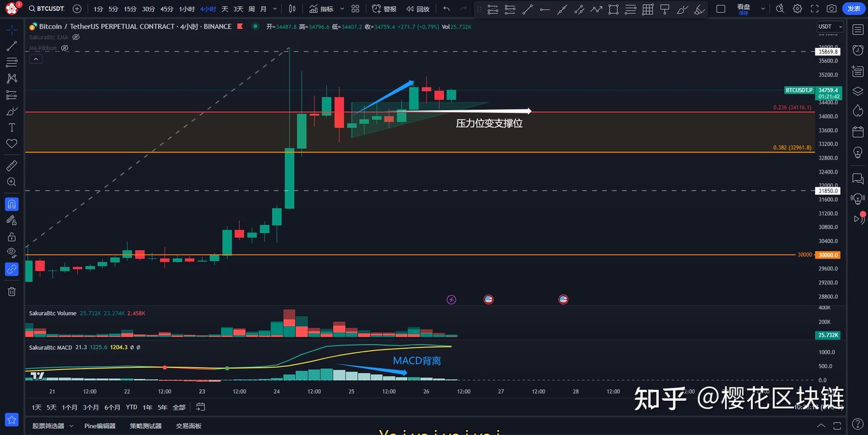
Task: Start bar replay with 回放
Action: [418, 9]
